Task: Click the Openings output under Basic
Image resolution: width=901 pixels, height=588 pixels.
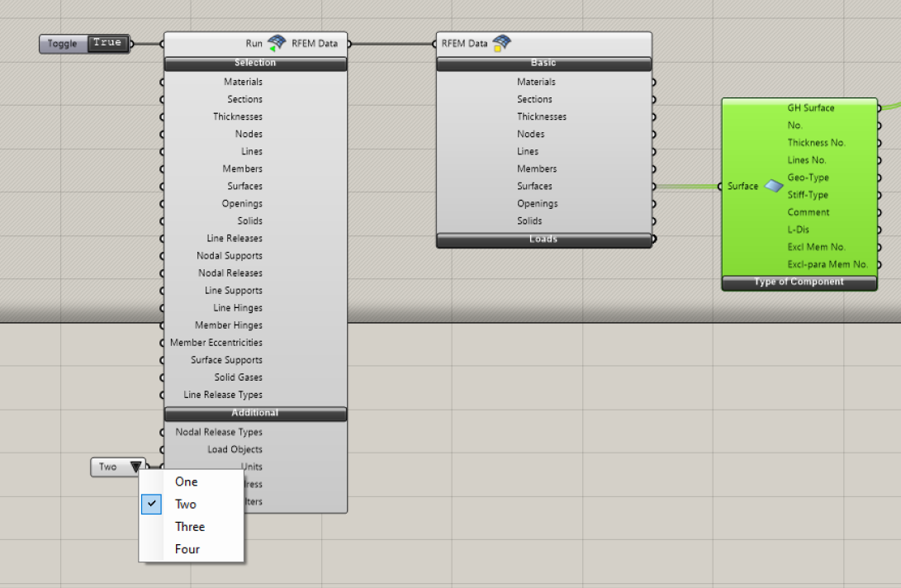Action: (538, 203)
